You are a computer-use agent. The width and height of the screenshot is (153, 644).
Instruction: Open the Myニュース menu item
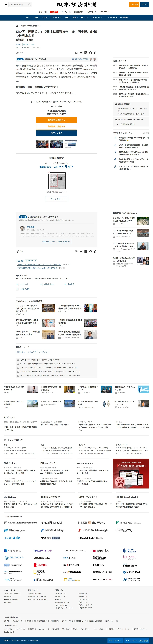click(66, 12)
